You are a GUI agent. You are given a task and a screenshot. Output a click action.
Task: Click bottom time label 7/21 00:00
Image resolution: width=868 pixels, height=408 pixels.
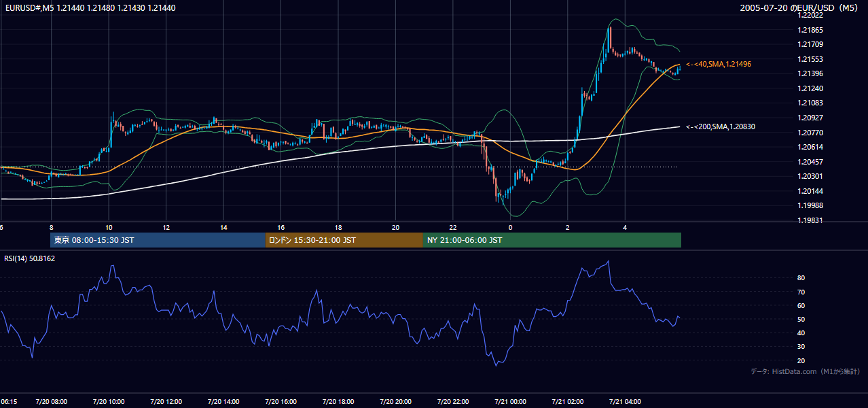tap(510, 402)
